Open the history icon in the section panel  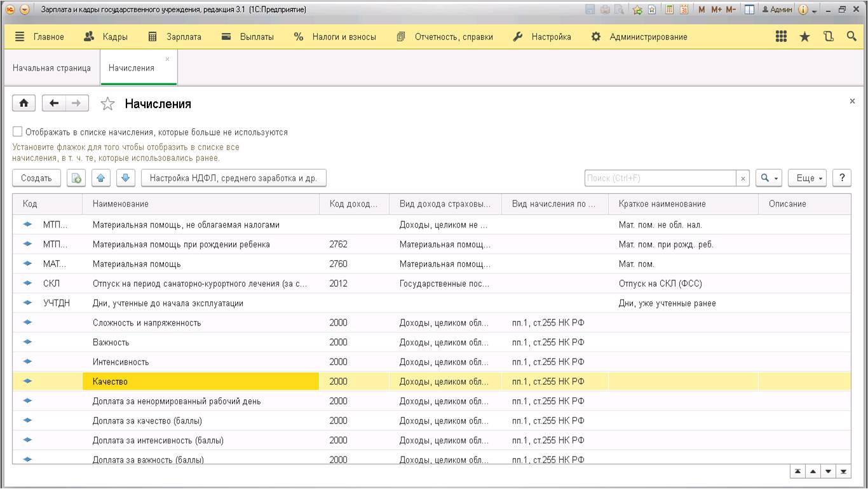coord(828,37)
